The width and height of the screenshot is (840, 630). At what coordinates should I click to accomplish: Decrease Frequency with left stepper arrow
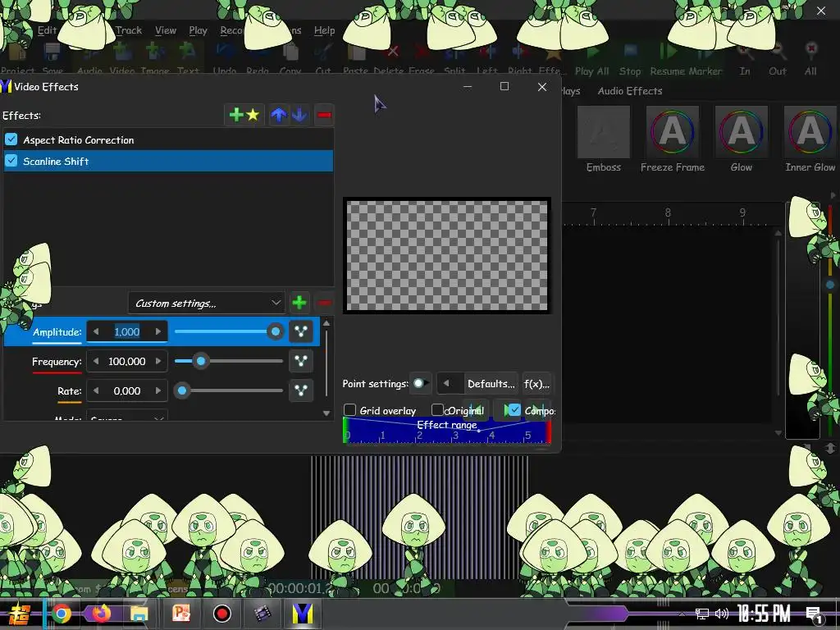coord(96,361)
